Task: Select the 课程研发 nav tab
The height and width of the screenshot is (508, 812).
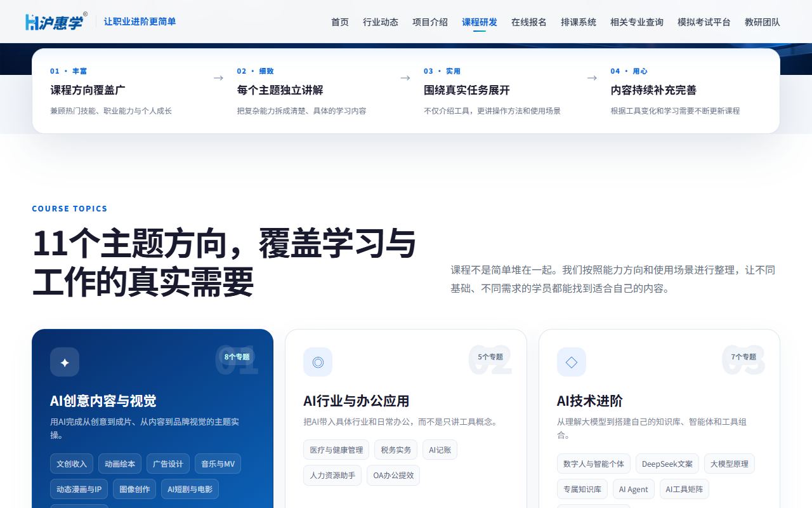Action: [x=480, y=22]
